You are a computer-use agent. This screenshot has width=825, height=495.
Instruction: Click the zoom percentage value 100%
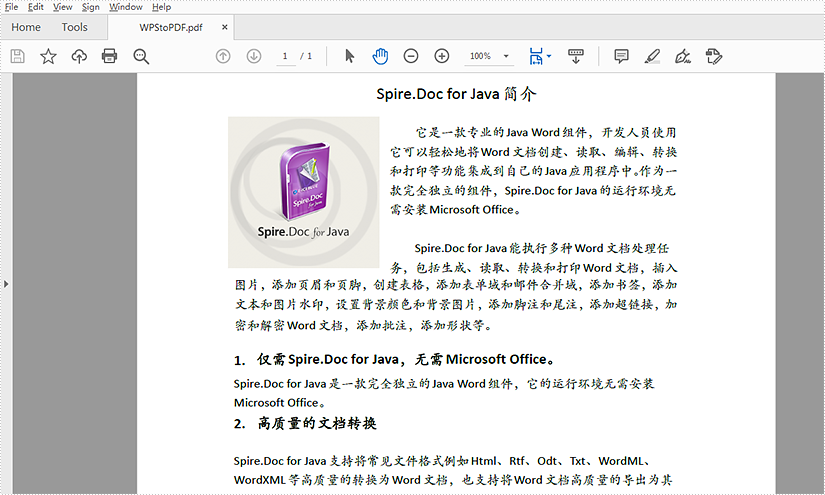(x=480, y=56)
